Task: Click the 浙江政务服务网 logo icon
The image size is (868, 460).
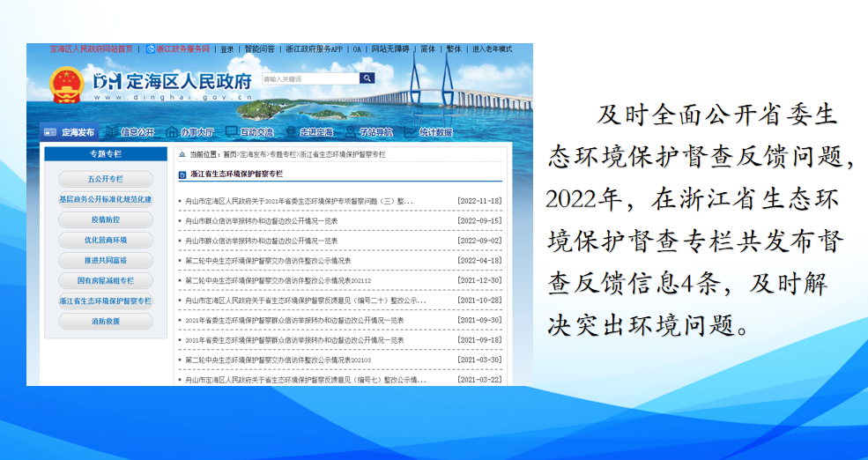Action: click(150, 49)
